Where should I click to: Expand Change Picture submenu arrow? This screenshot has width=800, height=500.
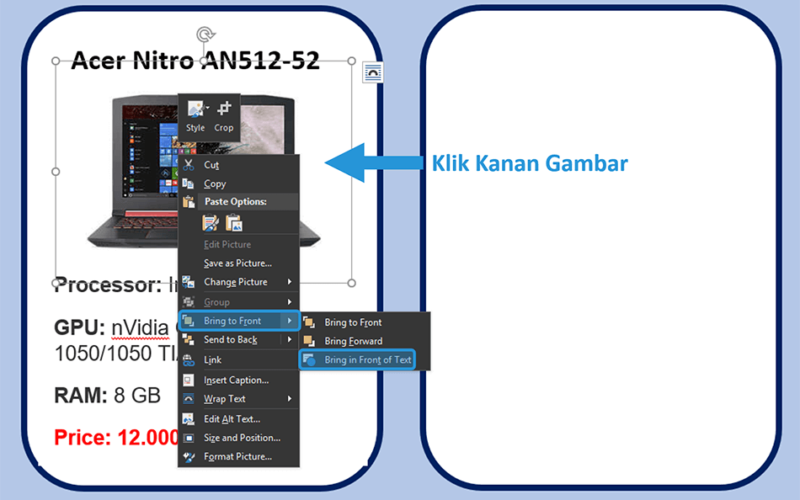[x=289, y=282]
